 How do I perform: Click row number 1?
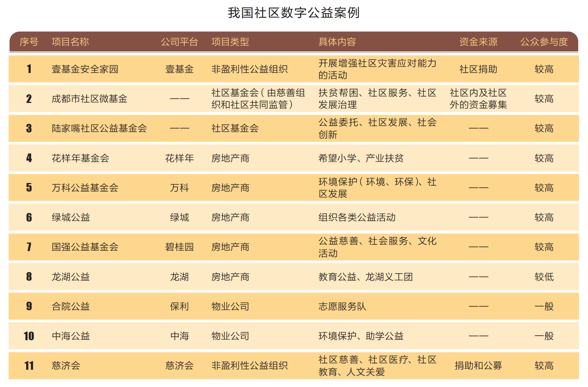pyautogui.click(x=29, y=69)
